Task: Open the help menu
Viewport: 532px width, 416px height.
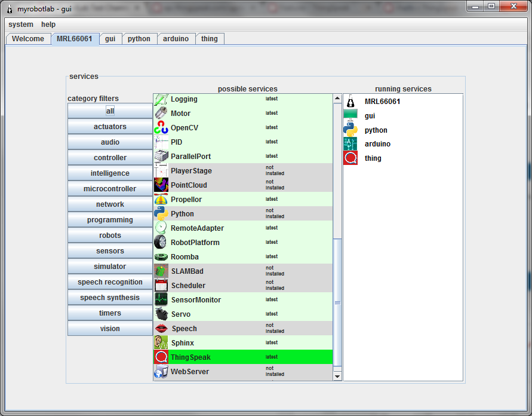Action: (x=48, y=25)
